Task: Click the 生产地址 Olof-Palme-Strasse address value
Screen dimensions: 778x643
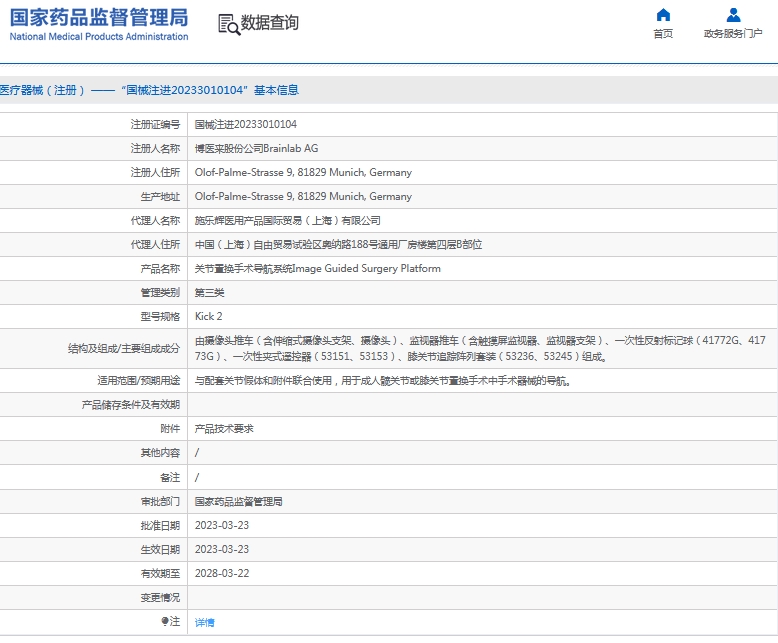Action: (303, 196)
